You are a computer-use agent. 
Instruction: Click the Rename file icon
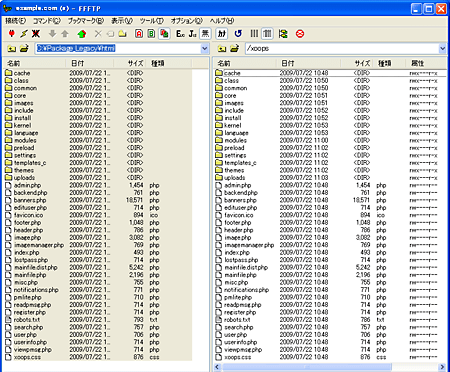click(110, 34)
